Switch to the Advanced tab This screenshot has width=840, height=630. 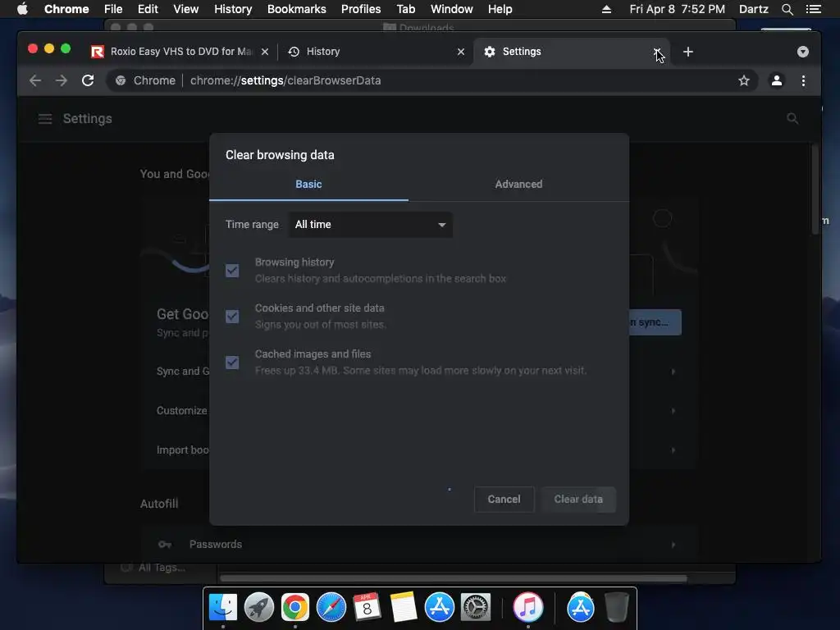click(x=518, y=185)
